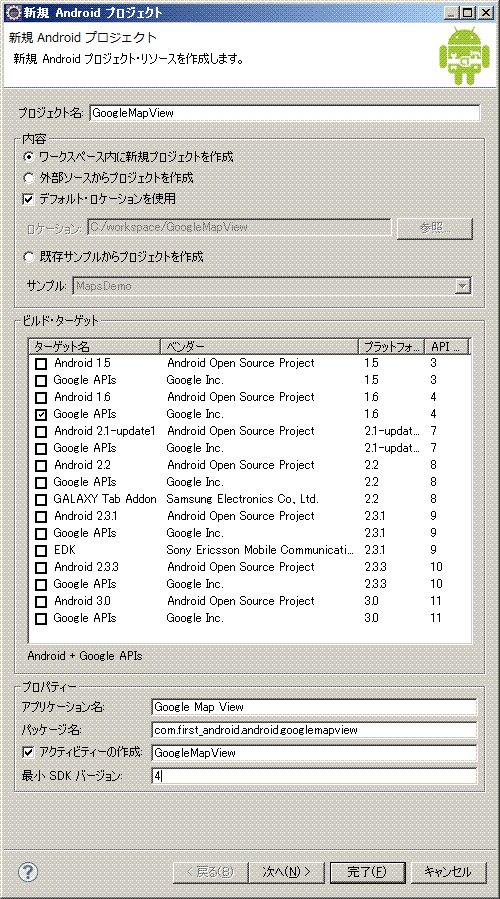Select 'Samsung Electronics Co., Ltd.' vendor cell
This screenshot has width=500, height=899.
pyautogui.click(x=243, y=499)
